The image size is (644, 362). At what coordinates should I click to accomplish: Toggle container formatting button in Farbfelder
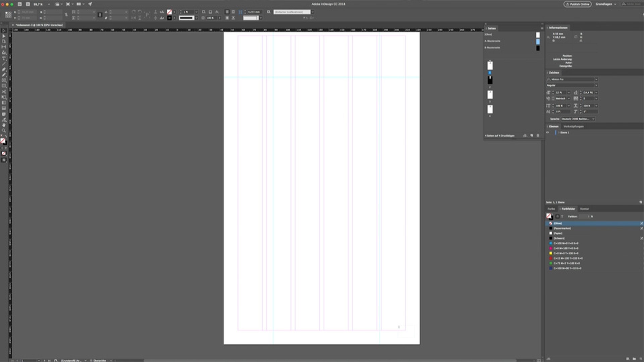[x=557, y=217]
